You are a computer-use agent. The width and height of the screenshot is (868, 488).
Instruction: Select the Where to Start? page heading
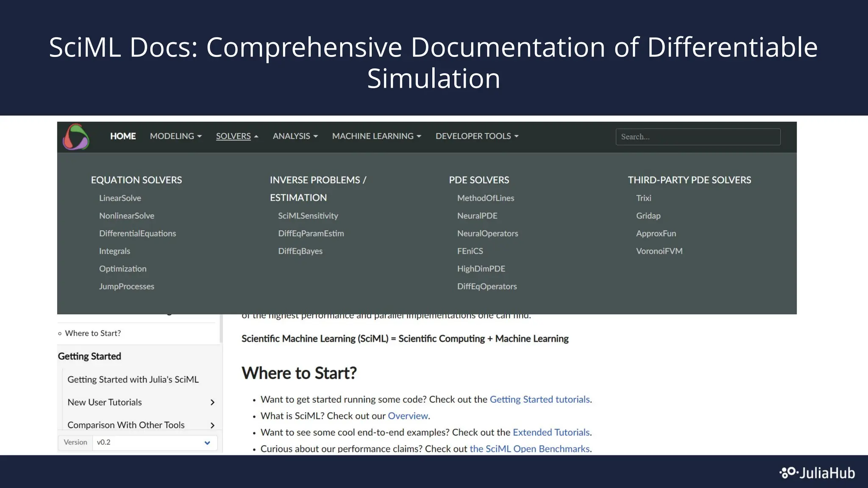coord(299,373)
